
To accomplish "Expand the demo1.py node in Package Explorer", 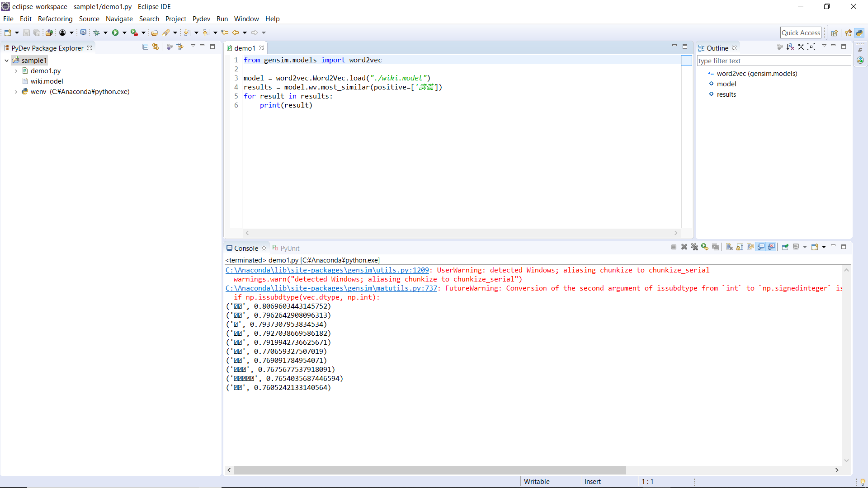I will tap(16, 70).
